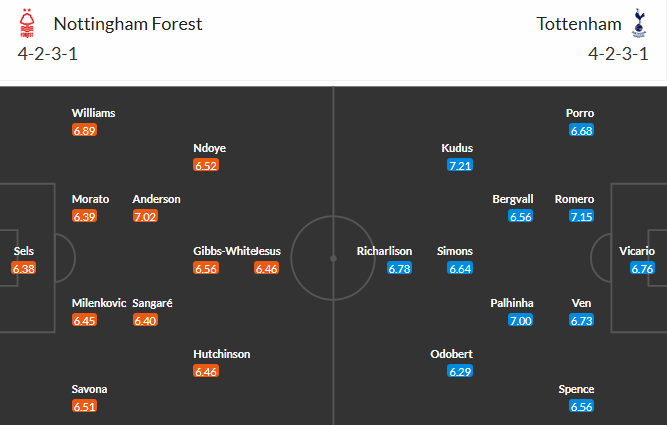Screen dimensions: 667x425
Task: Select goalkeeper Vicario
Action: point(637,251)
